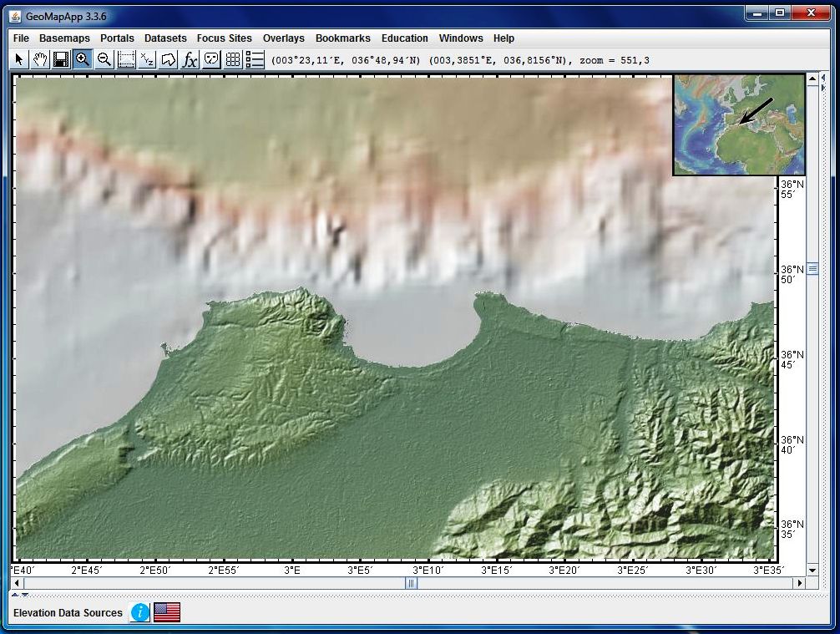Activate the hand pan tool
Image resolution: width=840 pixels, height=634 pixels.
coord(39,59)
